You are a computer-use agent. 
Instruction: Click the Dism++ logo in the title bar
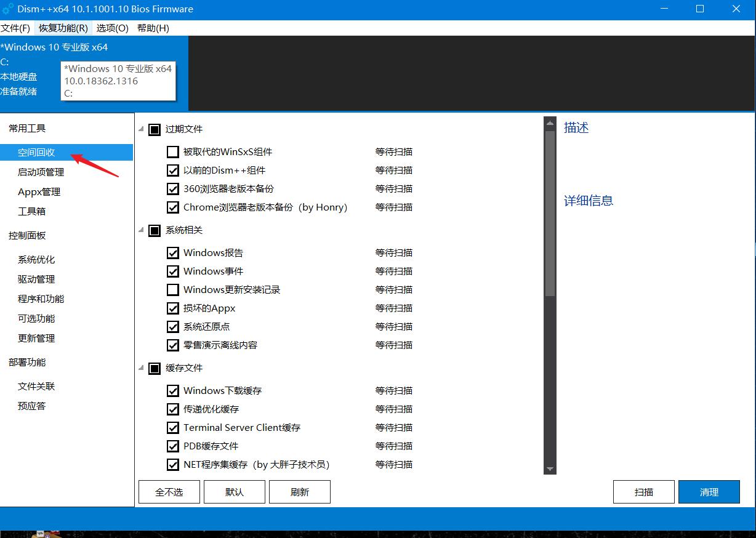coord(7,9)
